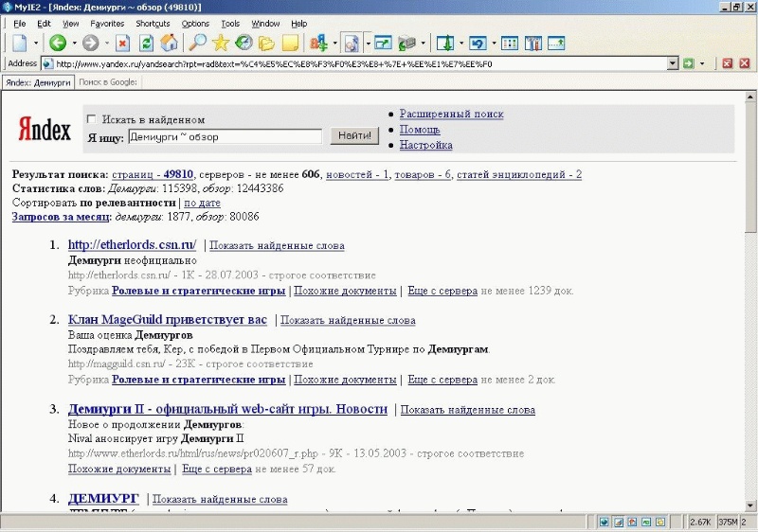This screenshot has height=532, width=758.
Task: Open Search with the magnifier icon
Action: pyautogui.click(x=197, y=43)
